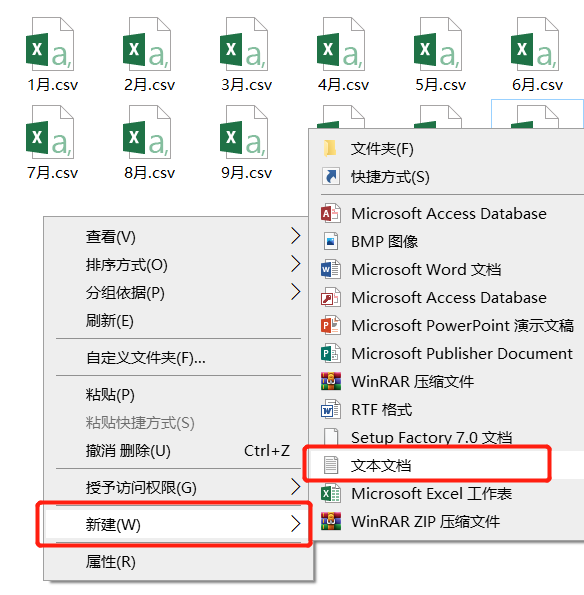Select the 2月.csv file icon
Image resolution: width=584 pixels, height=595 pixels.
147,44
